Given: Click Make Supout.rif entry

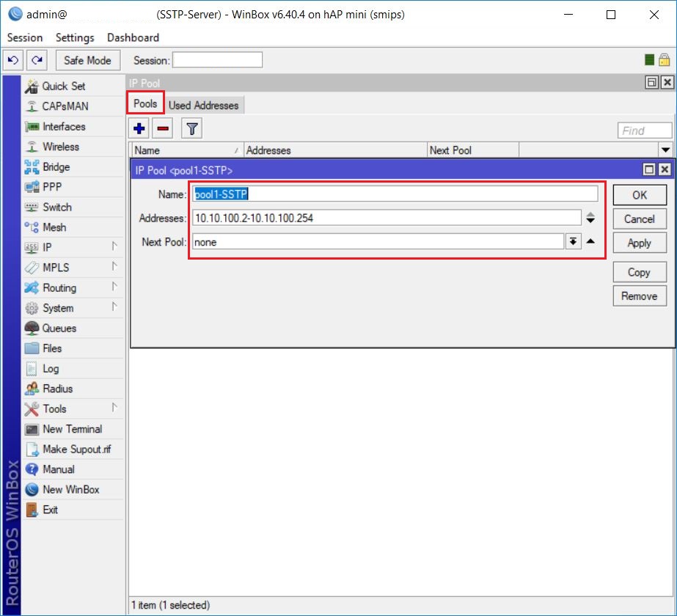Looking at the screenshot, I should (x=73, y=450).
